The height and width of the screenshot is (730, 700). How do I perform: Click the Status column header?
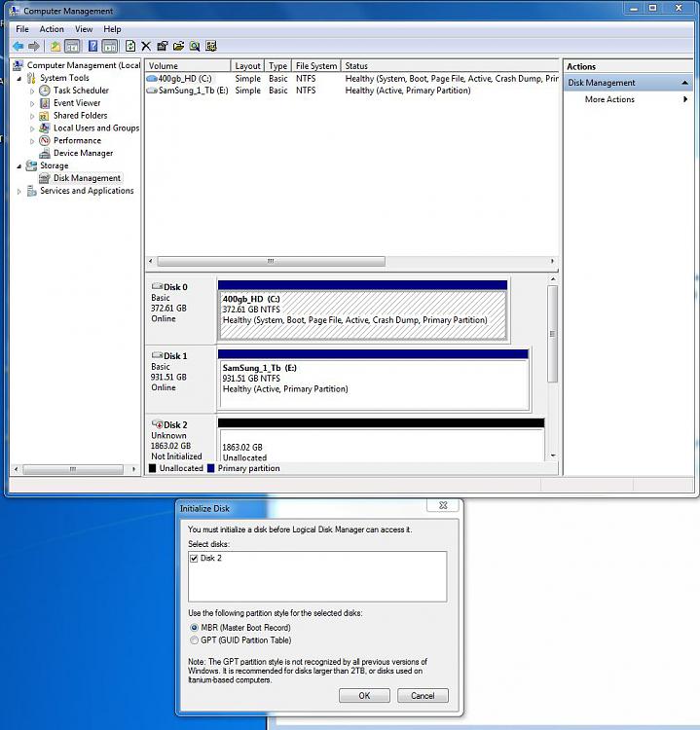(x=450, y=65)
